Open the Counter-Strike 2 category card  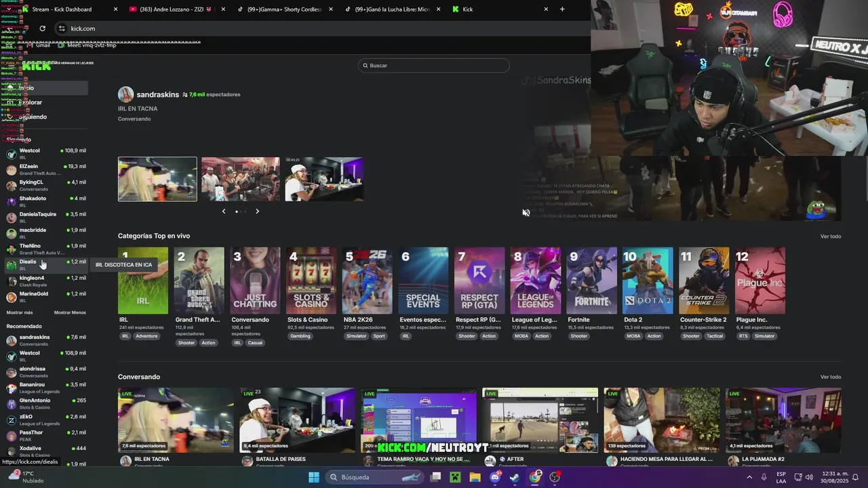click(704, 281)
